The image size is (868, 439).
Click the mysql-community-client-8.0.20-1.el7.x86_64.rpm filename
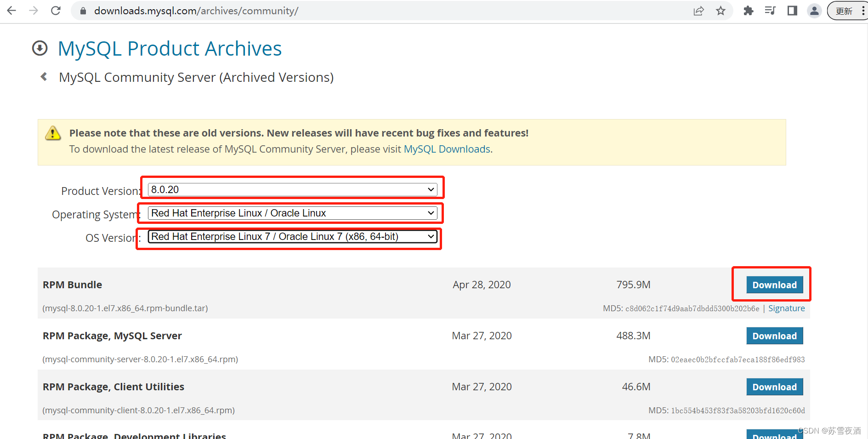(138, 410)
